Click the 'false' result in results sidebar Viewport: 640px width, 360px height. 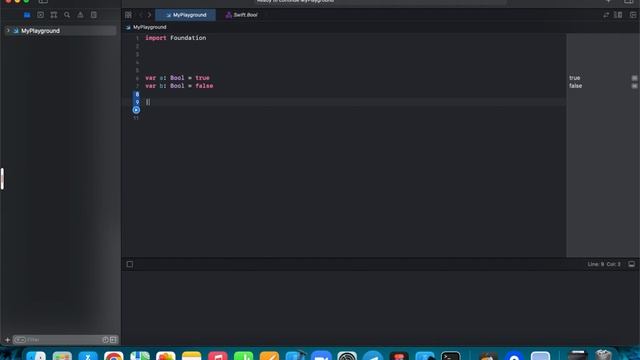pyautogui.click(x=576, y=86)
